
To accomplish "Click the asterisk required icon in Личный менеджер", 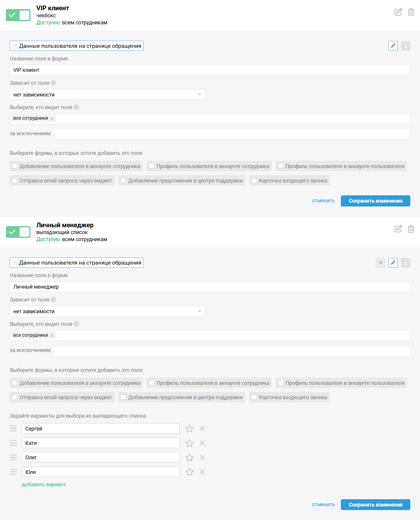I will point(380,263).
